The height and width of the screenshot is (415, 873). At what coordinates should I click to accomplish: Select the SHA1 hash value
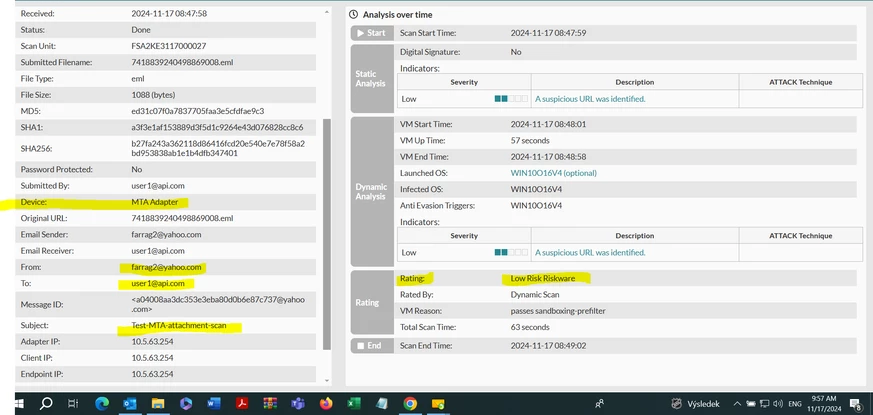217,128
